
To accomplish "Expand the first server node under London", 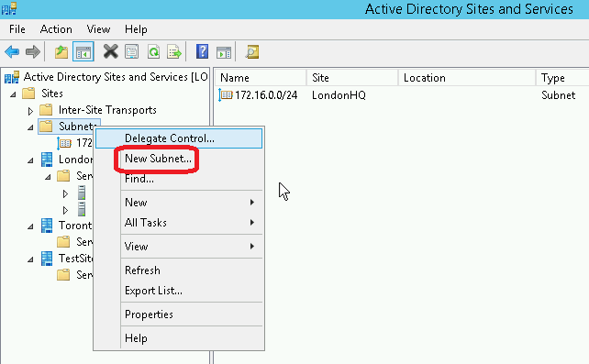I will pos(65,193).
